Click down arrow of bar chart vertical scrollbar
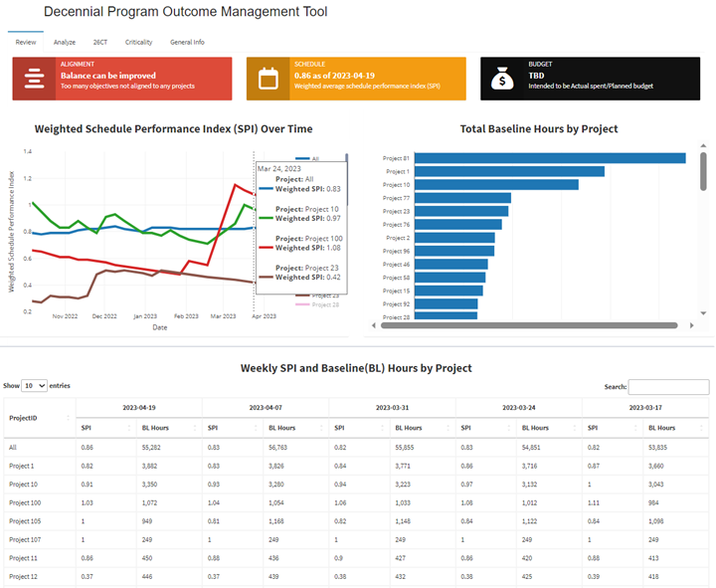Viewport: 716px width, 588px height. click(x=703, y=313)
